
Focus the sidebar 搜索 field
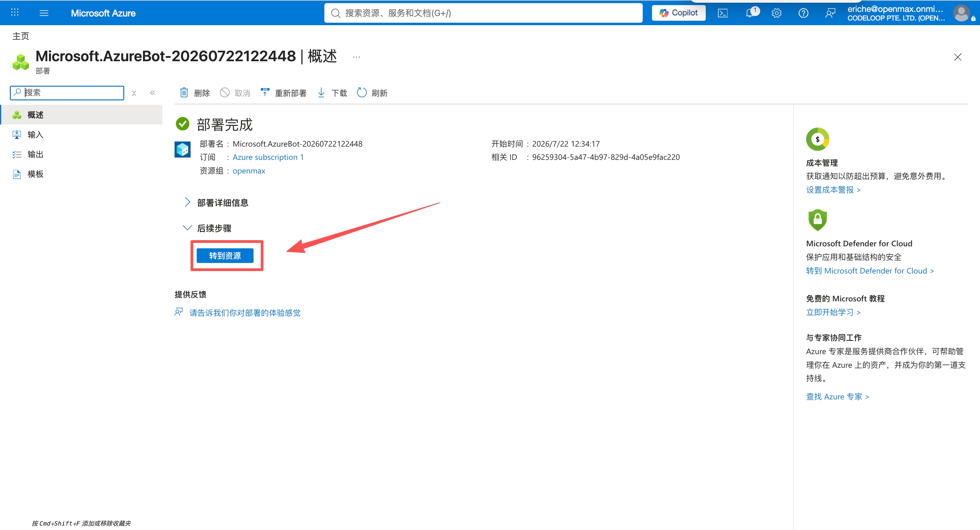coord(67,93)
